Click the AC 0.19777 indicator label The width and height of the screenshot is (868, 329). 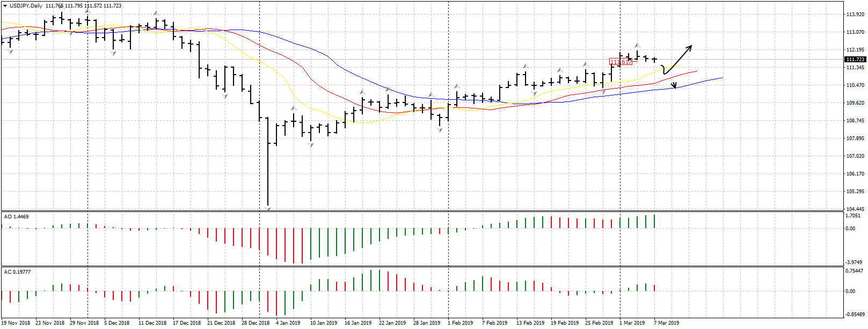coord(18,272)
